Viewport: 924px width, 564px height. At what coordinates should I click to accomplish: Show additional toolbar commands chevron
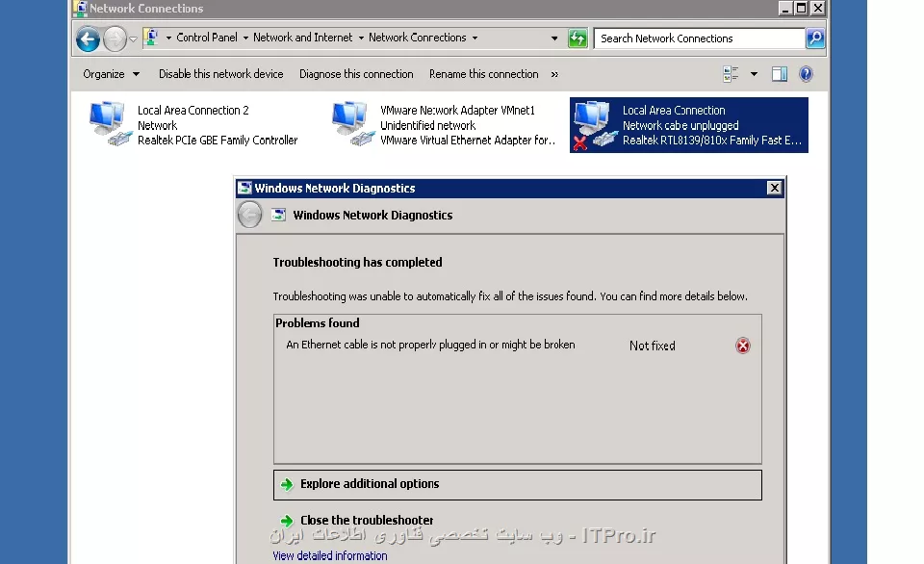[x=554, y=74]
